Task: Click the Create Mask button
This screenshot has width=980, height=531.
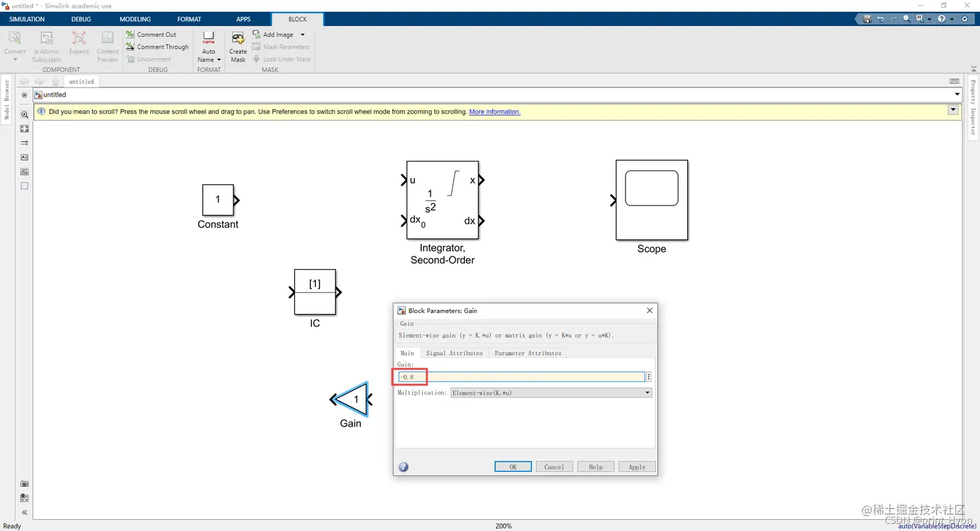Action: point(238,47)
